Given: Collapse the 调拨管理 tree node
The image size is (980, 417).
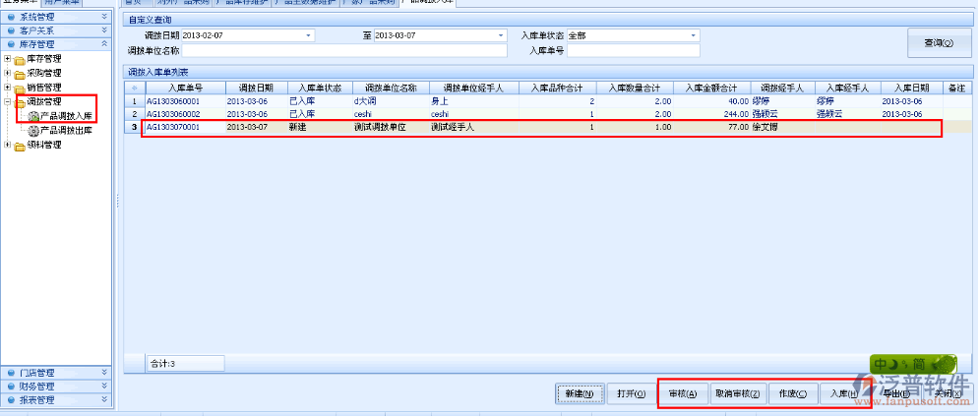Looking at the screenshot, I should click(x=8, y=102).
